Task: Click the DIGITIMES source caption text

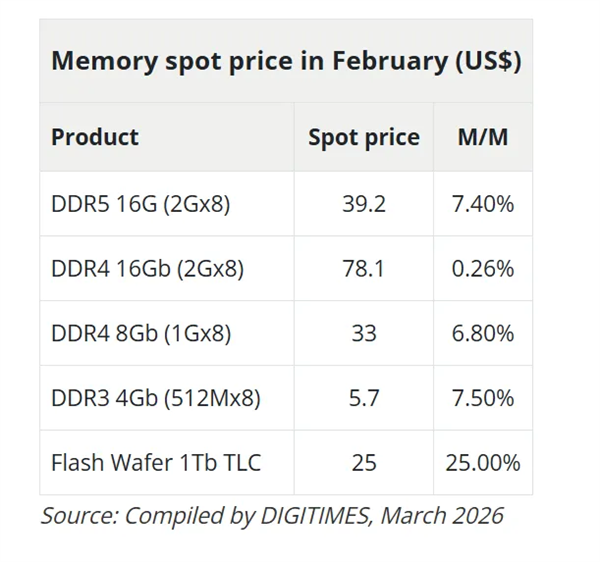Action: coord(272,516)
